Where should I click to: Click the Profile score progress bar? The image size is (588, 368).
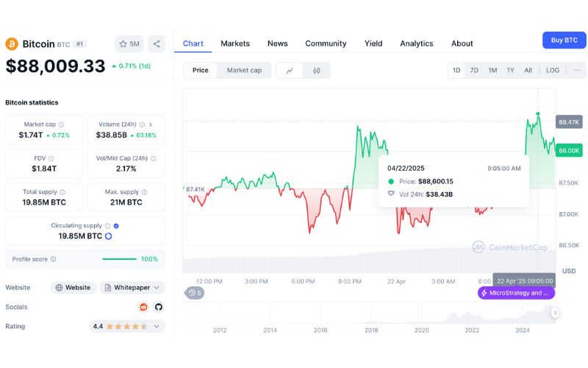(119, 259)
